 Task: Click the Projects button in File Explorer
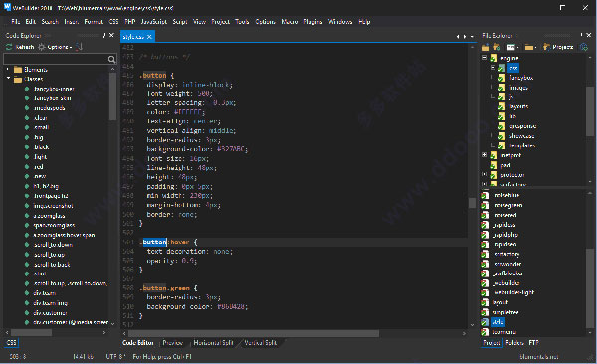[558, 47]
